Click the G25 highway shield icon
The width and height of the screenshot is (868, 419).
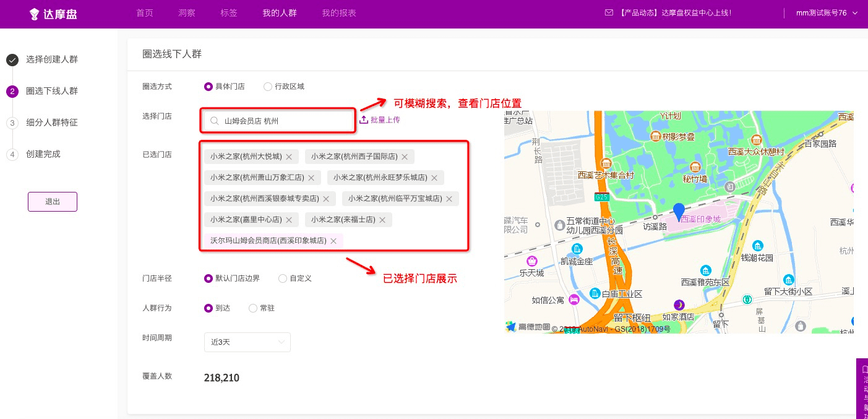point(601,197)
